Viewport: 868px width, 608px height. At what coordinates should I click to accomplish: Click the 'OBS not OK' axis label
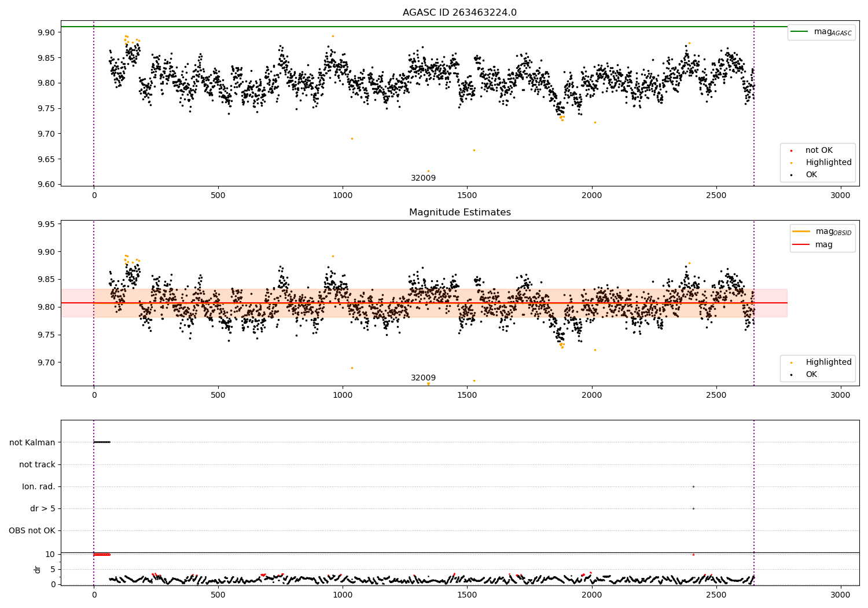(32, 530)
